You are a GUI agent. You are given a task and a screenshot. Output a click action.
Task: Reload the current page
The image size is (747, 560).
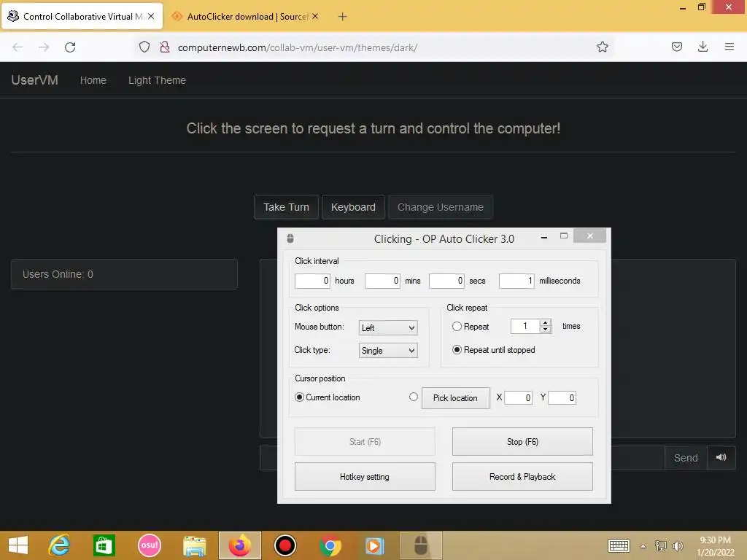(x=70, y=47)
